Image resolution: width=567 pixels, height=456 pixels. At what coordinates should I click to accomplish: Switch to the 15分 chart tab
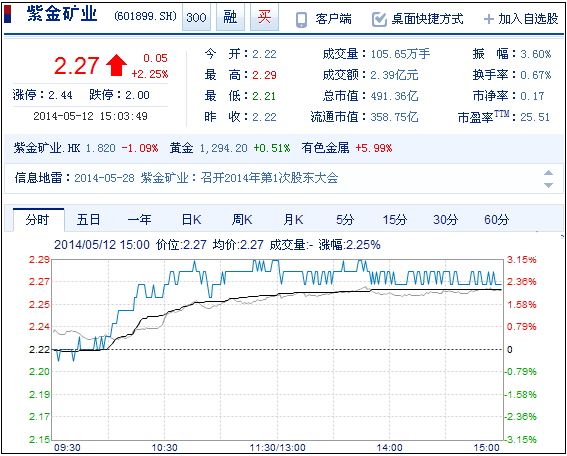(x=395, y=220)
